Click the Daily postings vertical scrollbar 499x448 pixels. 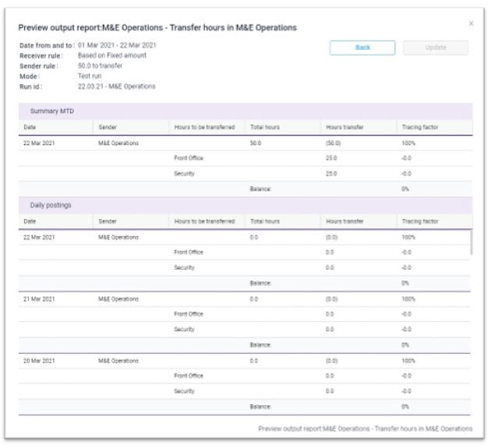[470, 242]
